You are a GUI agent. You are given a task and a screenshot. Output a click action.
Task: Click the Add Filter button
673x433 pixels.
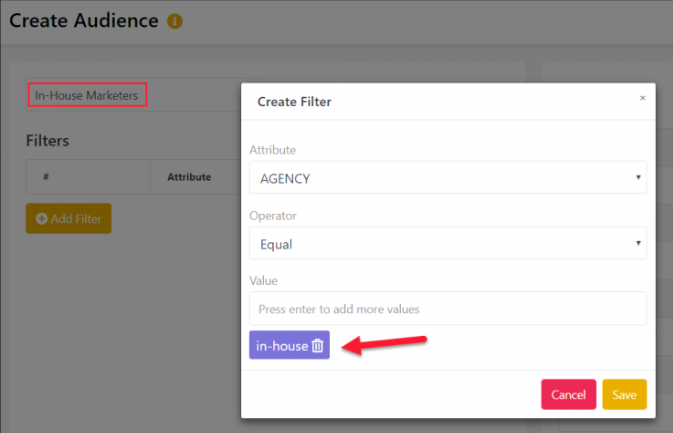pos(69,218)
